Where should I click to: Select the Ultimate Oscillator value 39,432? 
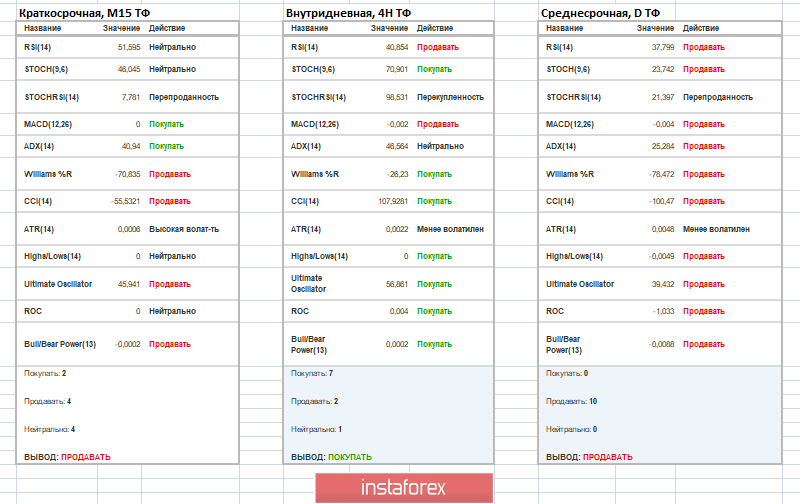click(x=663, y=284)
